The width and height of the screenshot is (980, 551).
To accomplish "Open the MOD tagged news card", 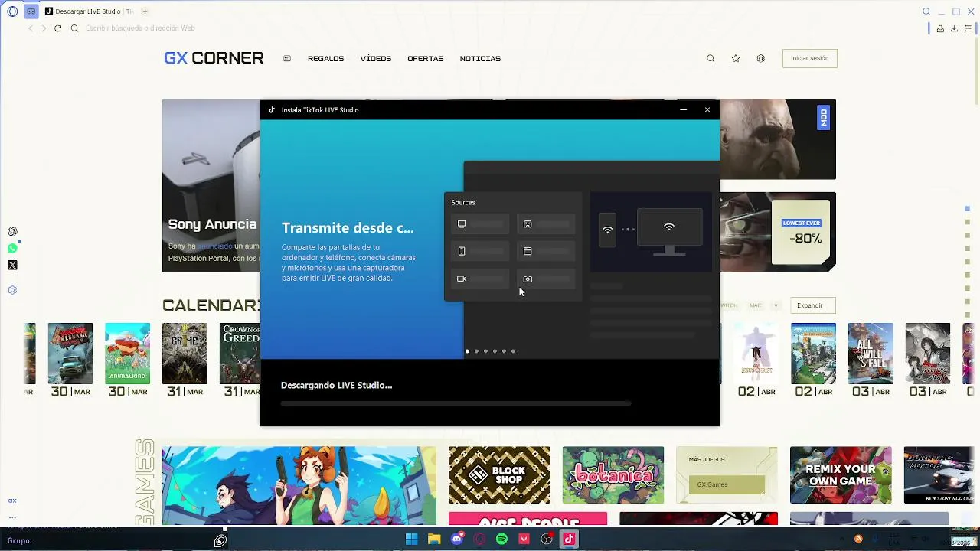I will [778, 139].
